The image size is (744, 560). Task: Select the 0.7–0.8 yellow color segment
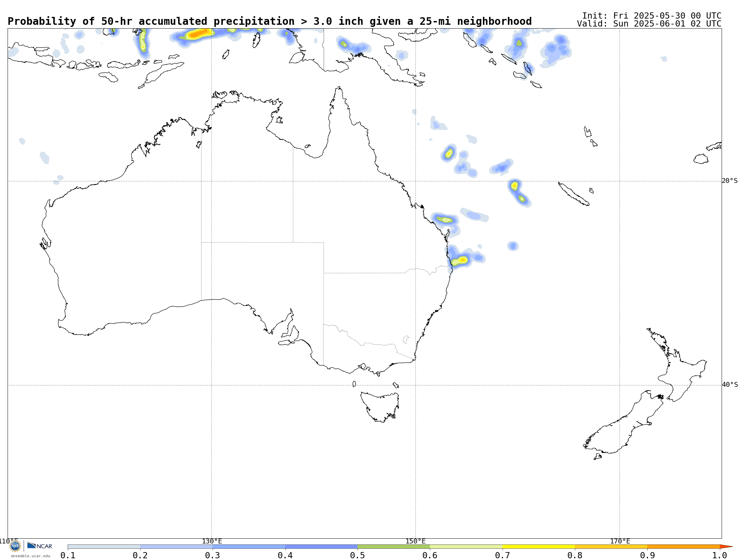[x=539, y=547]
